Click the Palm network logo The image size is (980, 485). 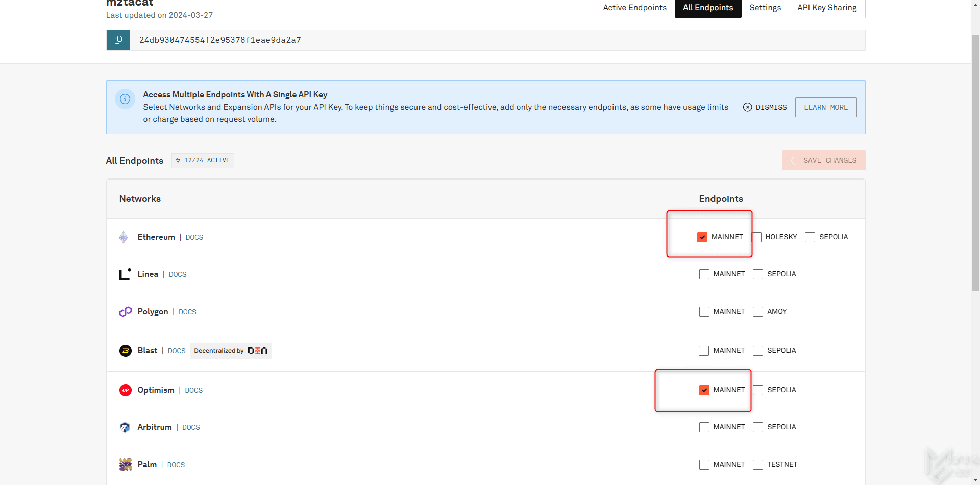[125, 465]
